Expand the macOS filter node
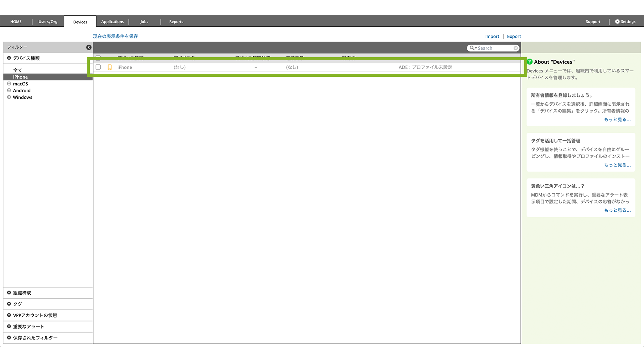This screenshot has height=362, width=644. click(9, 84)
